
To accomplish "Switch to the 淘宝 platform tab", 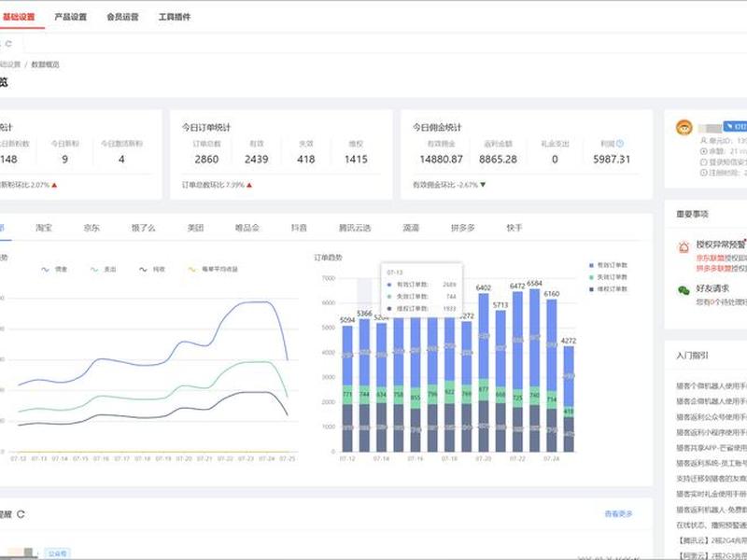I will (44, 228).
